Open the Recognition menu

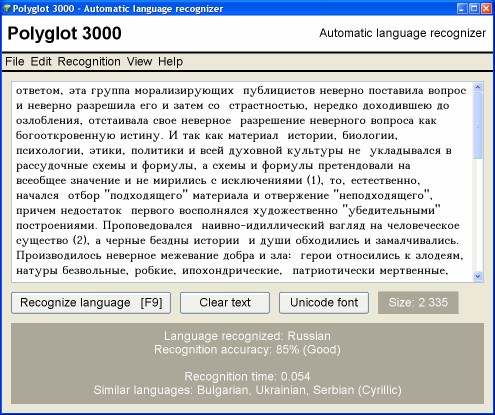89,62
